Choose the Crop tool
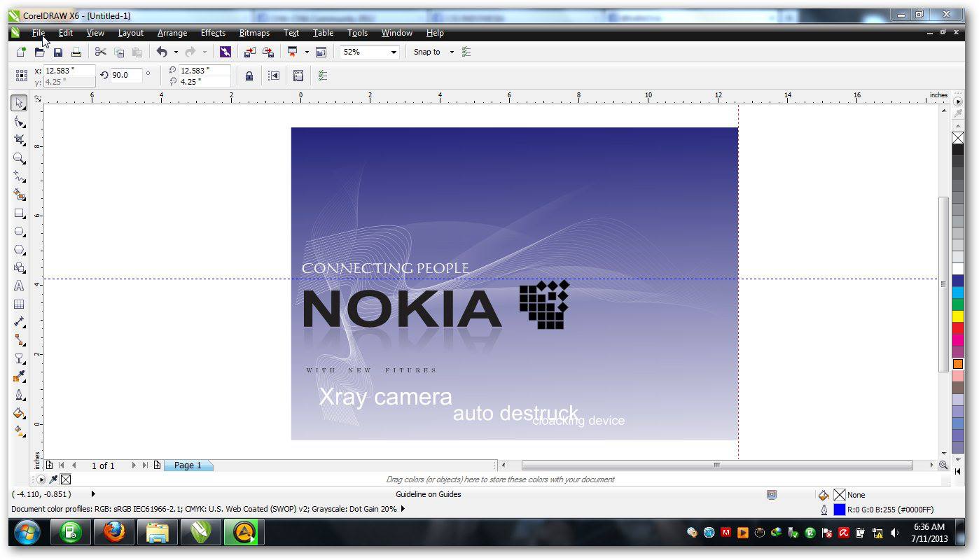 click(19, 140)
